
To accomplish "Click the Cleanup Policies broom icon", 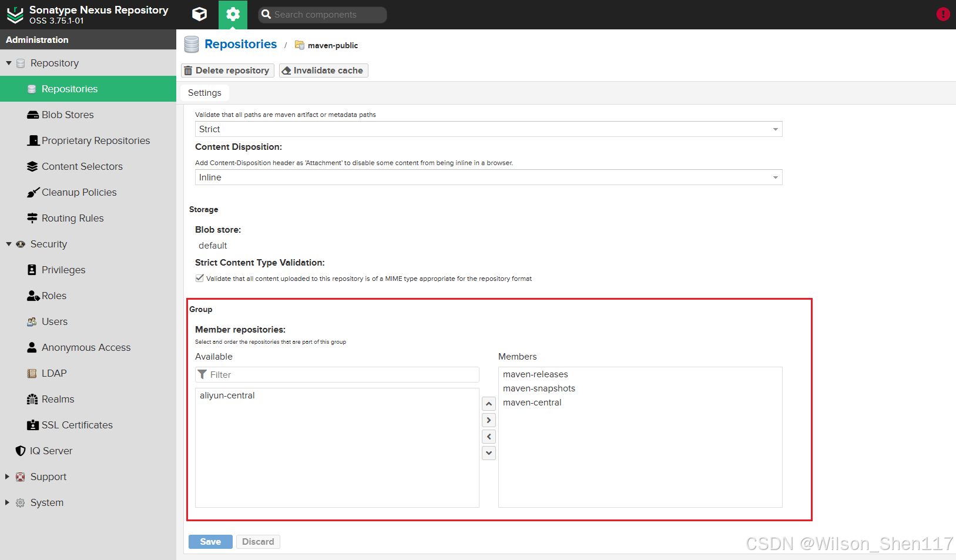I will click(x=33, y=192).
